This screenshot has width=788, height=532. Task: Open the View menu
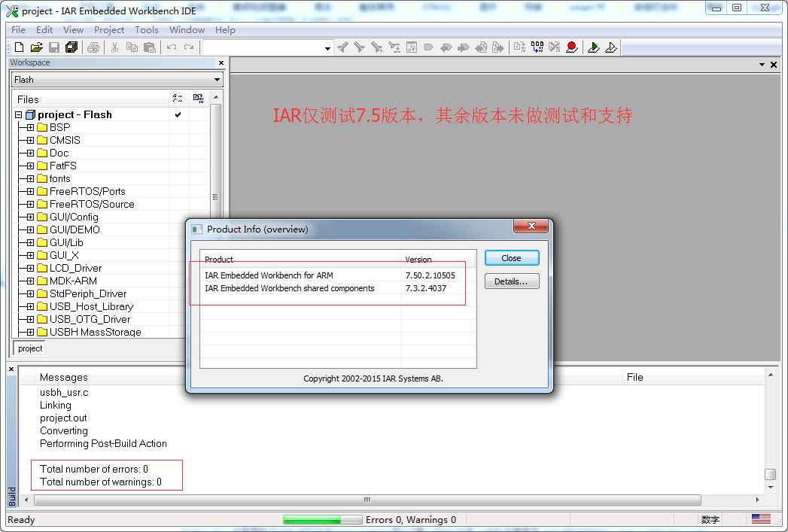point(73,29)
